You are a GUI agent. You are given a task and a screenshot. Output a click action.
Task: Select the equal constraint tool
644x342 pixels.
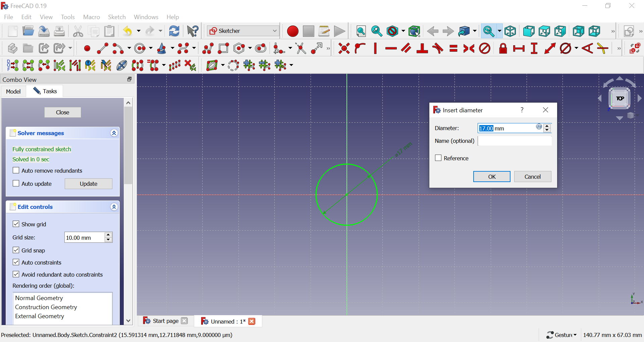coord(453,49)
